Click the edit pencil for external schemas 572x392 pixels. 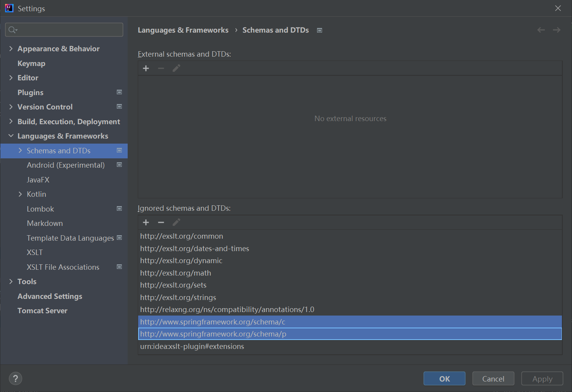(x=176, y=68)
